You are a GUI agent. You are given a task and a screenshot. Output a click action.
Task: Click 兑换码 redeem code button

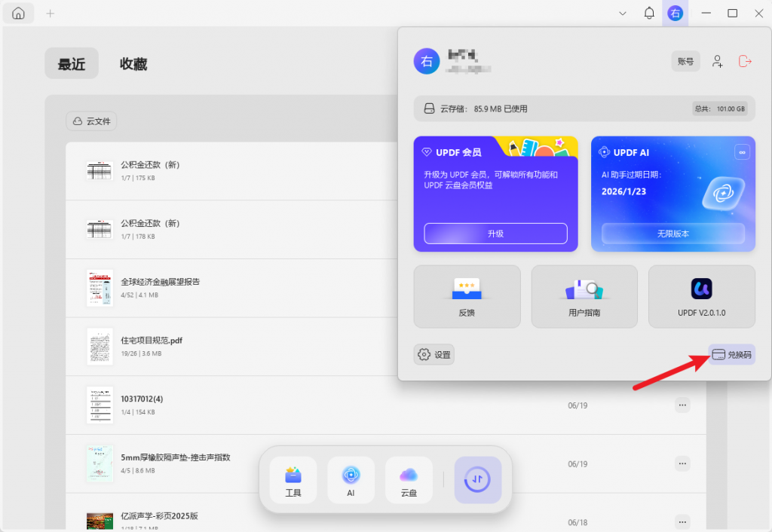tap(731, 355)
